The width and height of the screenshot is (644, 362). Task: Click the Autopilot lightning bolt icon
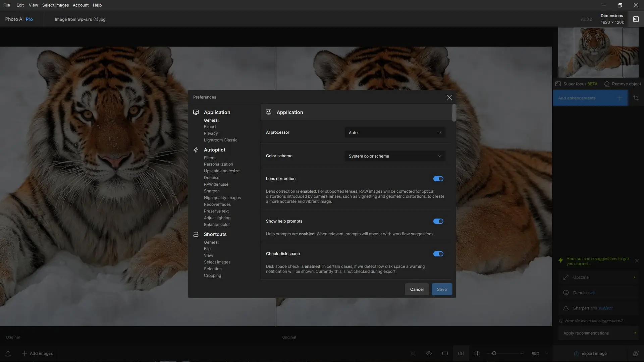point(196,150)
